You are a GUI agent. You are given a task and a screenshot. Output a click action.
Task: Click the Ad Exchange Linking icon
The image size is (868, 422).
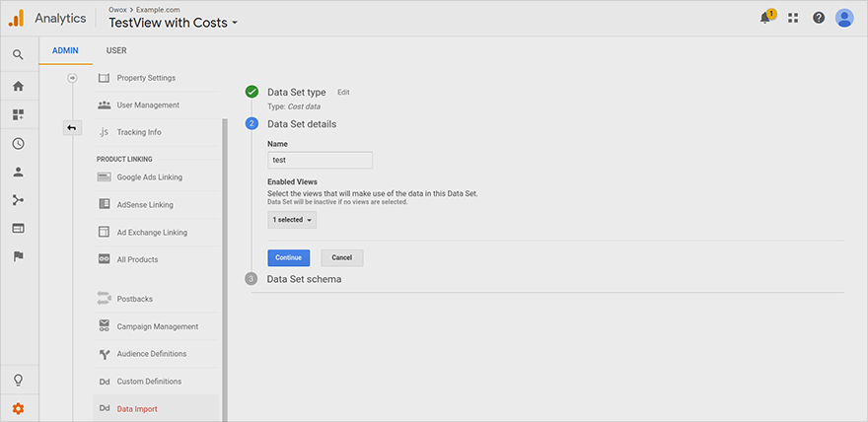pos(104,233)
